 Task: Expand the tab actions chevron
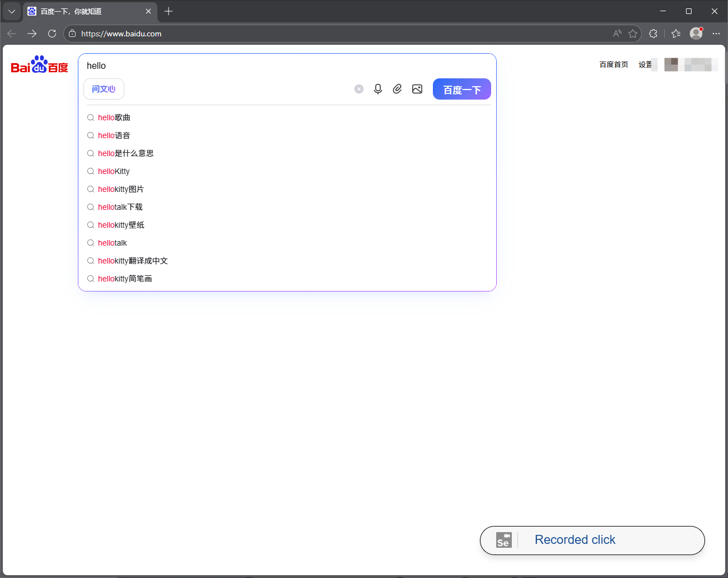[11, 11]
